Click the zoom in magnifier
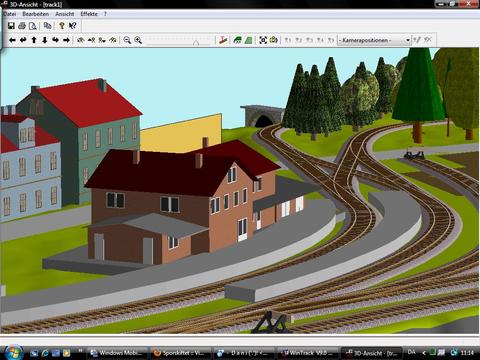This screenshot has height=360, width=480. pos(138,40)
